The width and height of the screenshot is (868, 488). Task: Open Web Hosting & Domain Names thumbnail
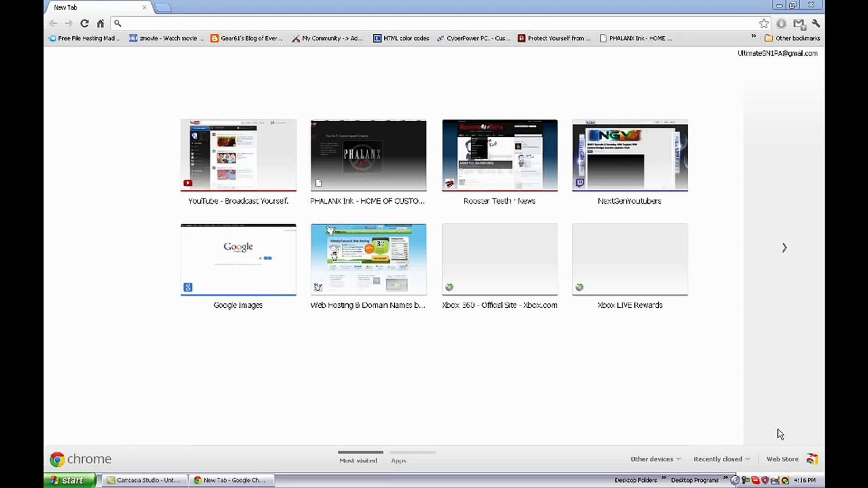click(x=368, y=260)
